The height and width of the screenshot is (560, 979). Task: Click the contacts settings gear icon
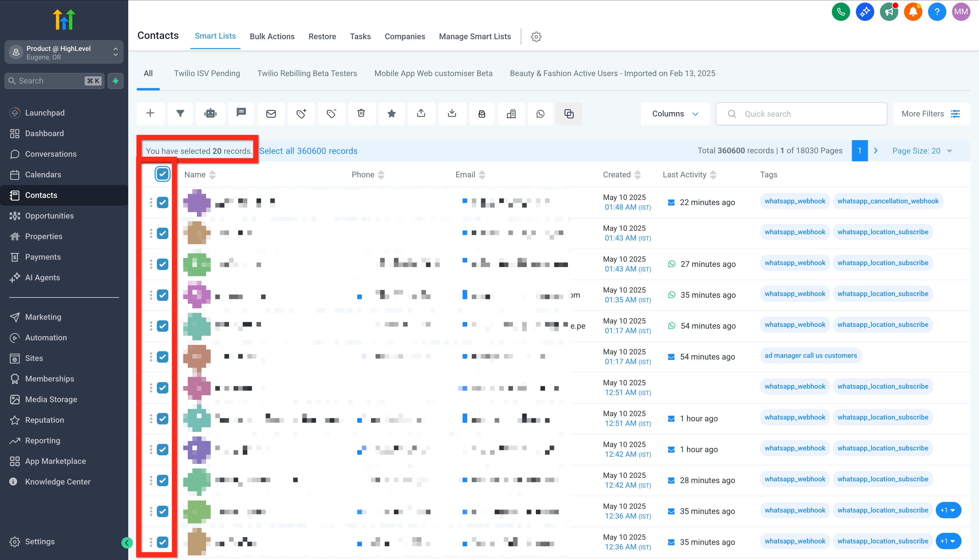click(x=536, y=37)
